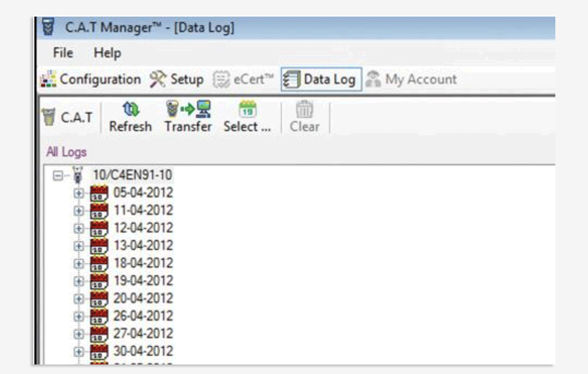Click the Clear trash bin icon

point(304,109)
